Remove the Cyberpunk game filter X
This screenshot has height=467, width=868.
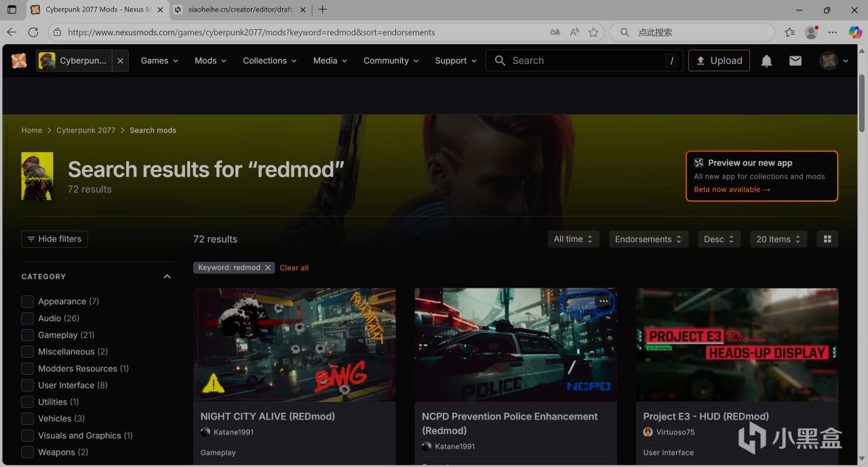(x=120, y=60)
